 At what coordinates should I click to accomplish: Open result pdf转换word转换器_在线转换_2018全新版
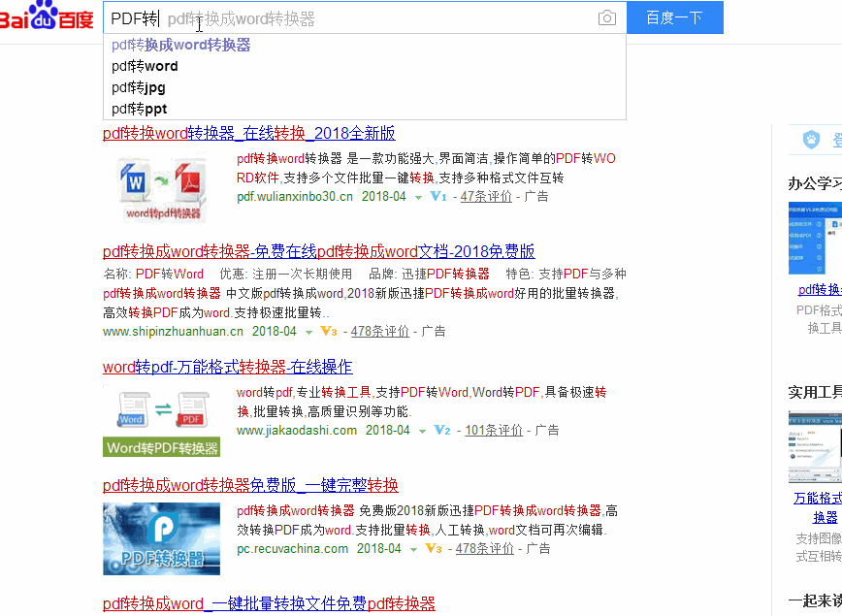point(249,133)
